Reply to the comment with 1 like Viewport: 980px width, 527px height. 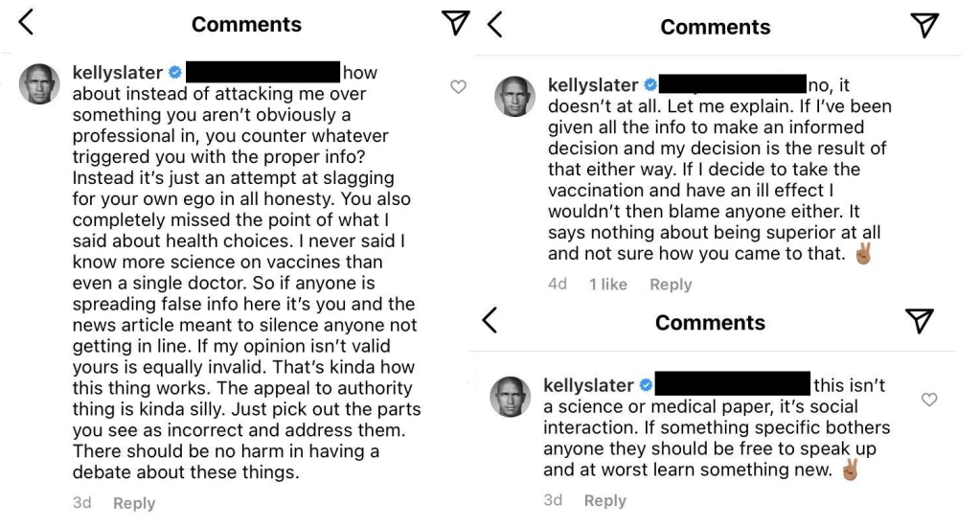coord(671,285)
